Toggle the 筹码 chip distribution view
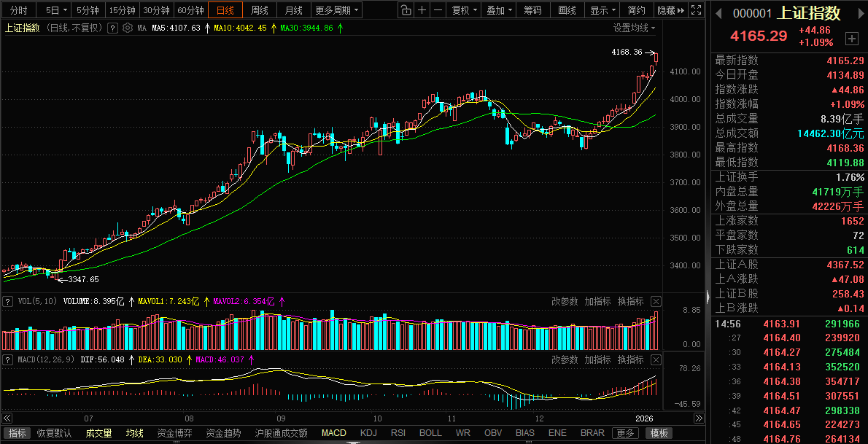 (533, 10)
